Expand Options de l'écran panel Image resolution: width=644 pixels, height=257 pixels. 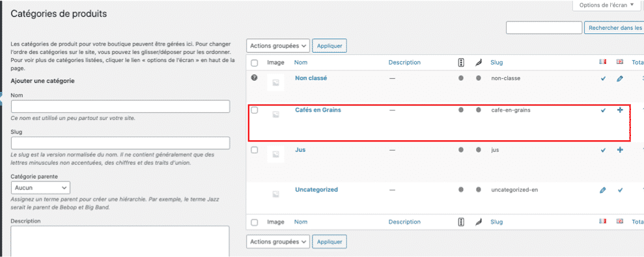click(606, 5)
